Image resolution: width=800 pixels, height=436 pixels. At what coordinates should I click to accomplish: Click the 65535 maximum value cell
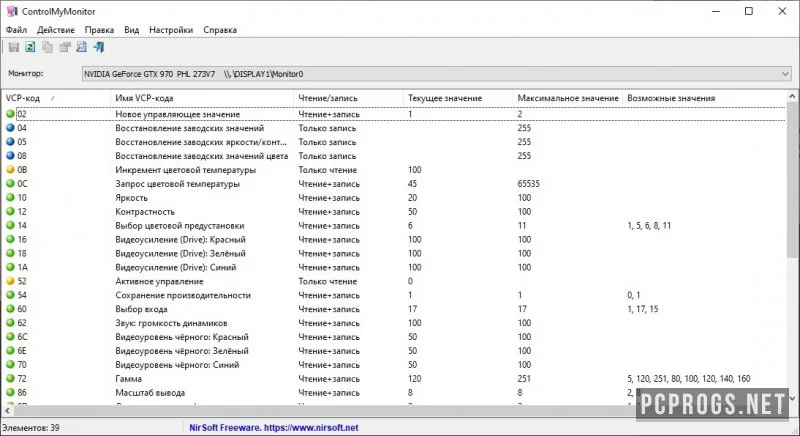point(529,184)
